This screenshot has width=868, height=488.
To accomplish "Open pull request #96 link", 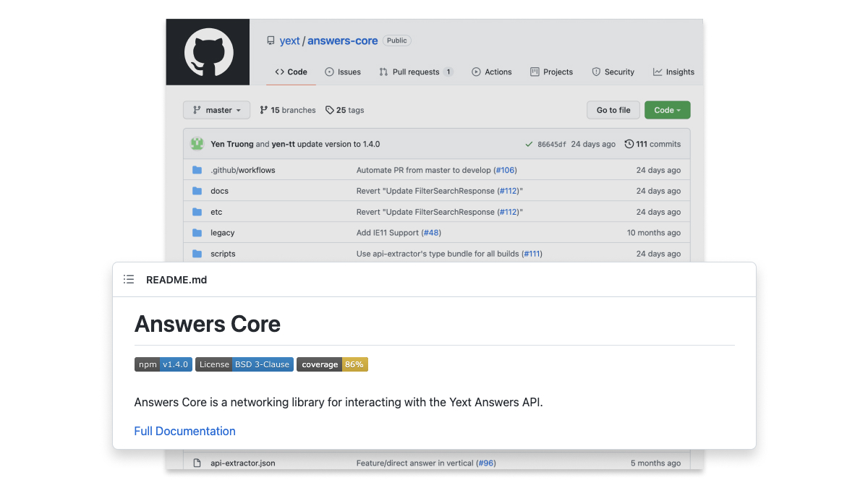I will tap(486, 463).
